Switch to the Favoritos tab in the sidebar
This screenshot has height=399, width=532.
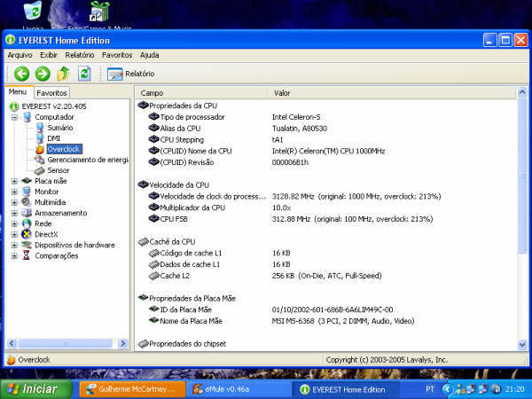tap(52, 93)
